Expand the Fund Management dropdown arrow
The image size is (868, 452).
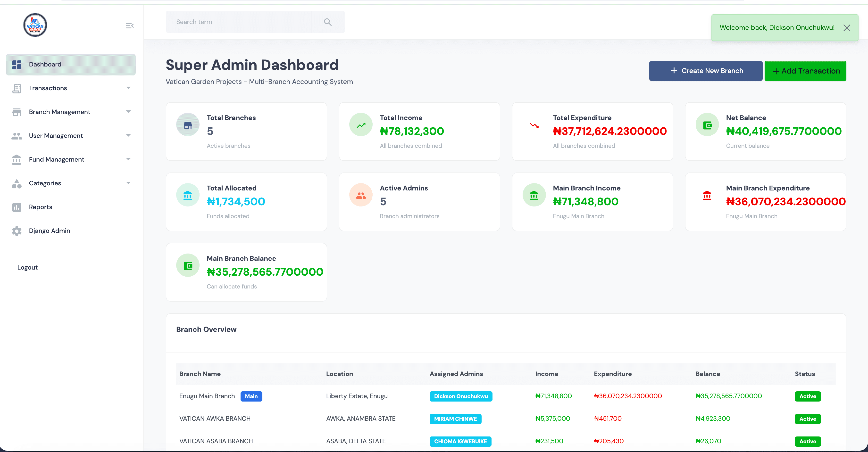point(128,159)
